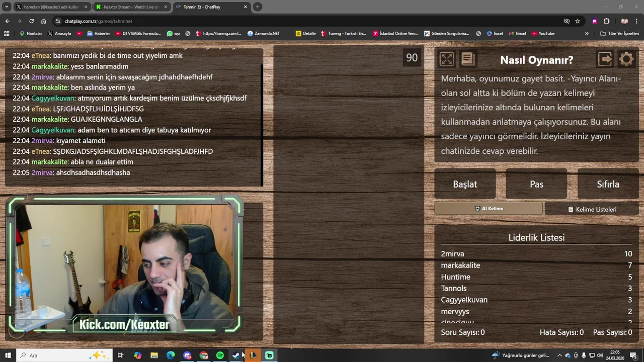Open Anasayfa X bookmark

click(x=59, y=34)
